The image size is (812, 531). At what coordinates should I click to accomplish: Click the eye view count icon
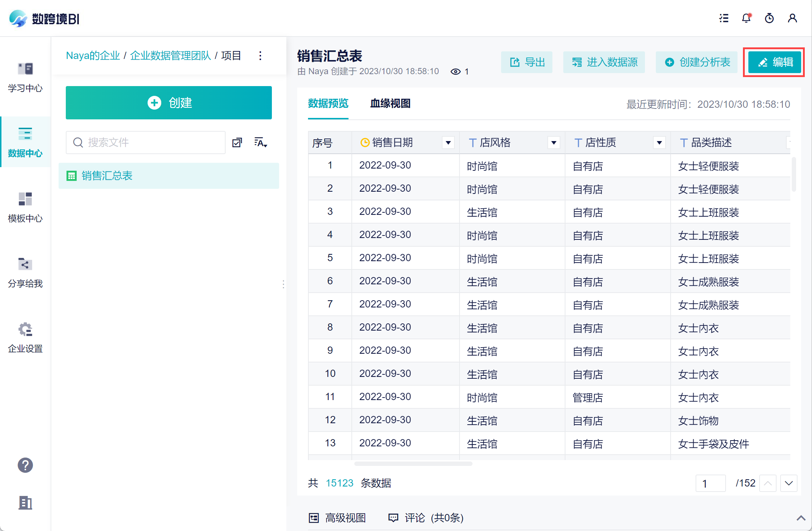(x=456, y=72)
